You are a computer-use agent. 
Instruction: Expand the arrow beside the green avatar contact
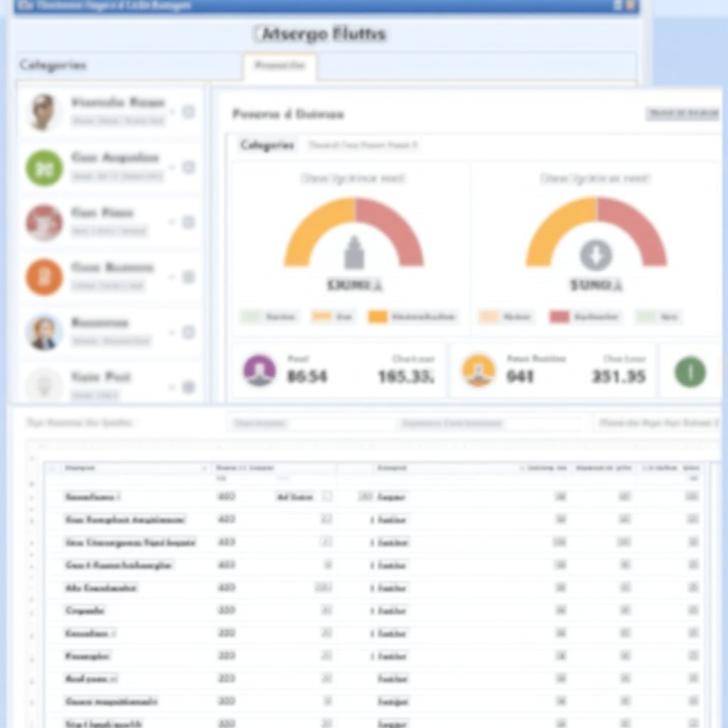pyautogui.click(x=171, y=168)
